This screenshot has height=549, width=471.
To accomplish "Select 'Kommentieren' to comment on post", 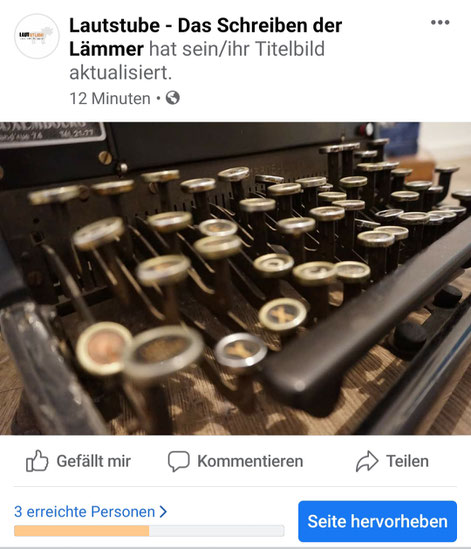I will tap(235, 461).
